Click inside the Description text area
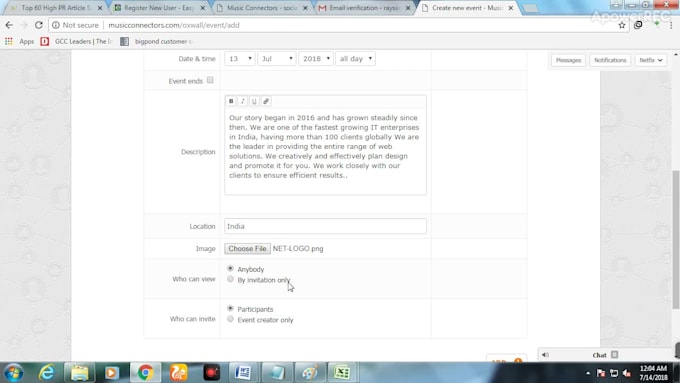This screenshot has width=680, height=383. (x=325, y=151)
